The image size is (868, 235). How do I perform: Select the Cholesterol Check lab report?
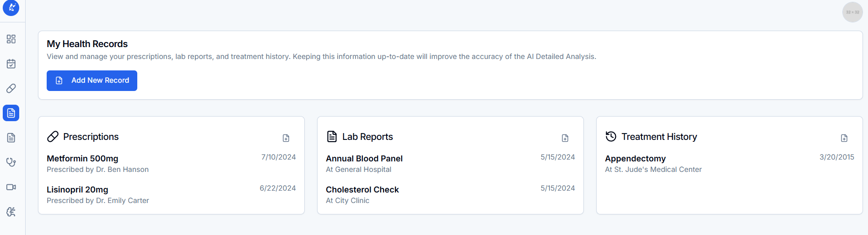[362, 190]
